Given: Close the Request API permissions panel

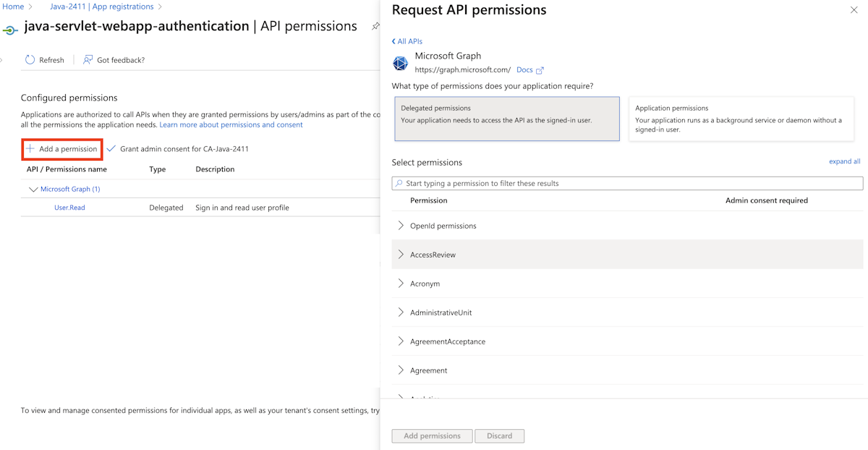Looking at the screenshot, I should coord(854,10).
